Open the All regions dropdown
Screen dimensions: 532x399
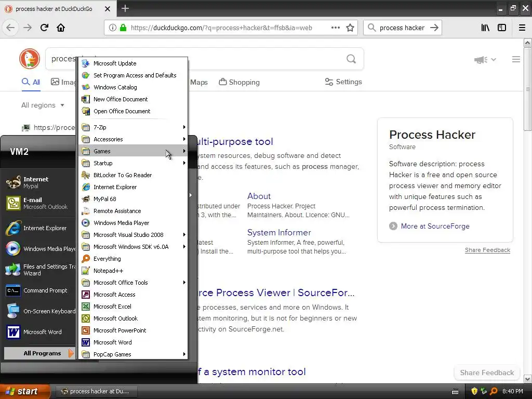(x=43, y=105)
